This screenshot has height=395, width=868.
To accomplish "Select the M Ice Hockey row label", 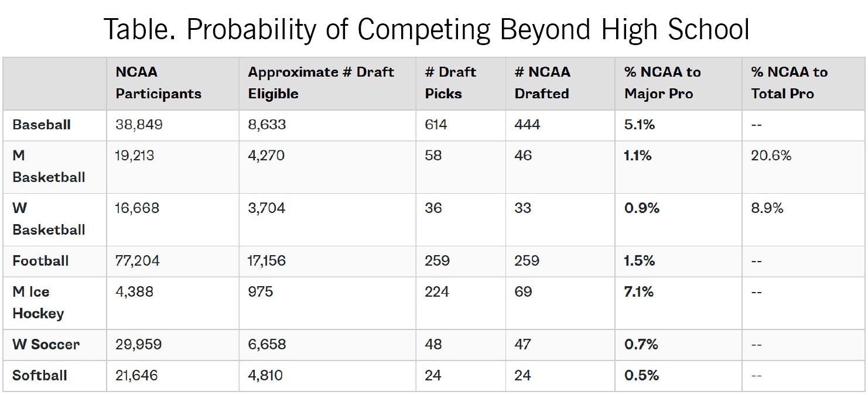I will click(x=38, y=303).
